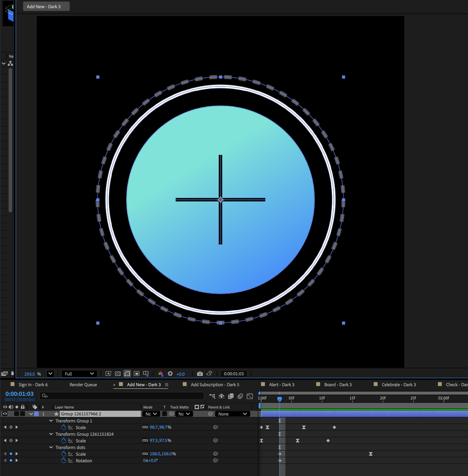The width and height of the screenshot is (468, 476).
Task: Click 293.5 magnification value
Action: point(30,374)
